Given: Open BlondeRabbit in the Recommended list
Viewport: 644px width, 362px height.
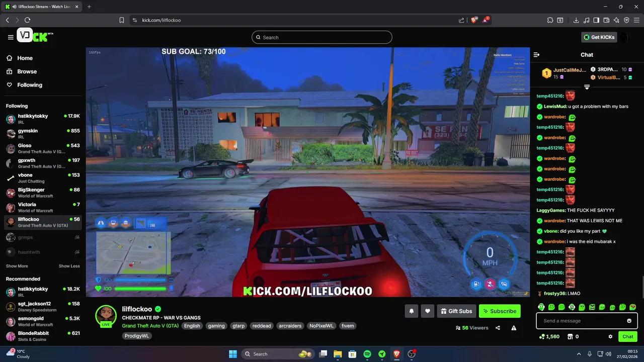Looking at the screenshot, I should tap(43, 336).
